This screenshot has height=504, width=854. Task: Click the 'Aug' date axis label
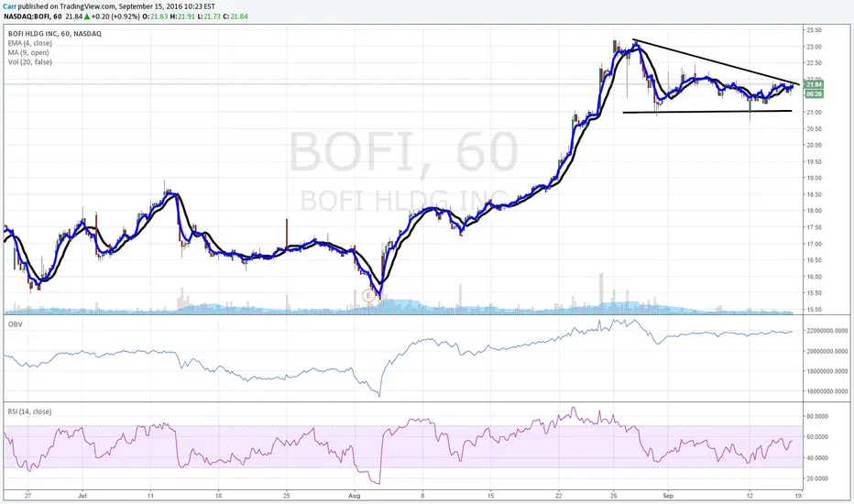(x=355, y=496)
